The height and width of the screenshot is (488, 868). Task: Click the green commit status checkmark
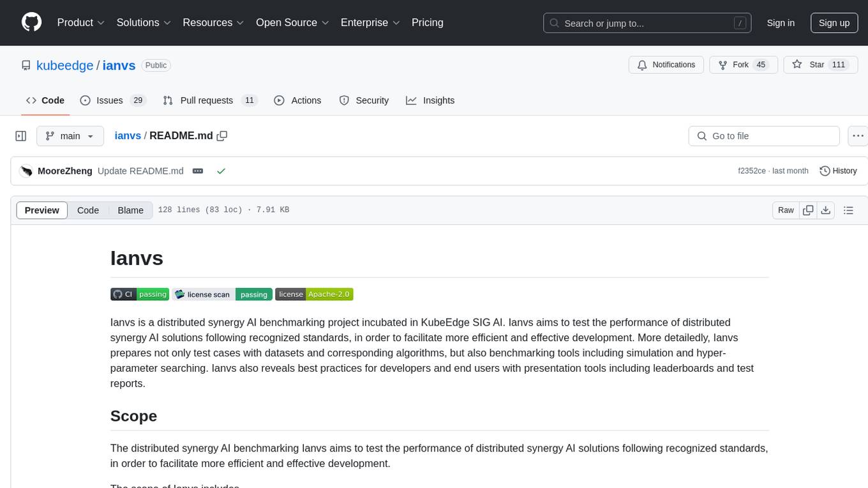click(221, 171)
